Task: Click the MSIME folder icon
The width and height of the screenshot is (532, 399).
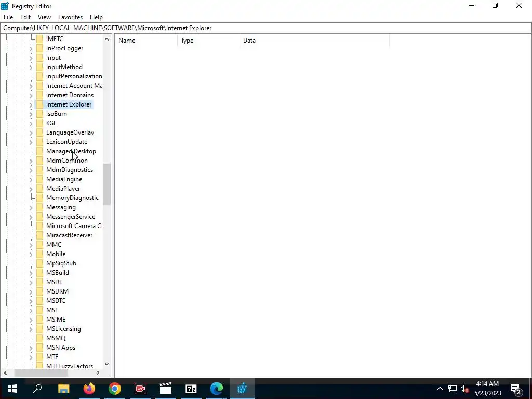Action: click(39, 320)
